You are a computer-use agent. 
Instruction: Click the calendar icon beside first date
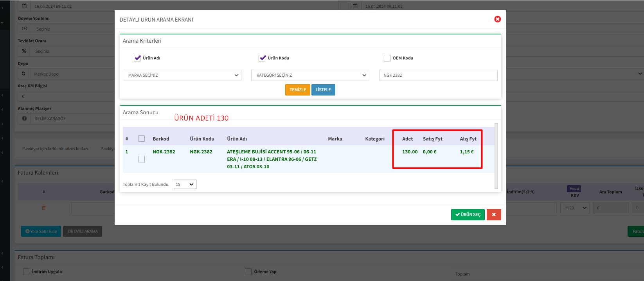tap(24, 6)
